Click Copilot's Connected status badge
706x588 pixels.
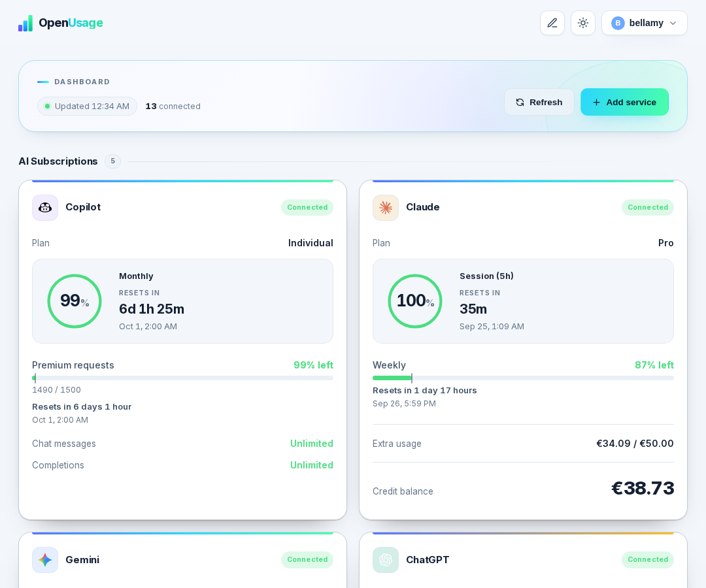pyautogui.click(x=307, y=207)
